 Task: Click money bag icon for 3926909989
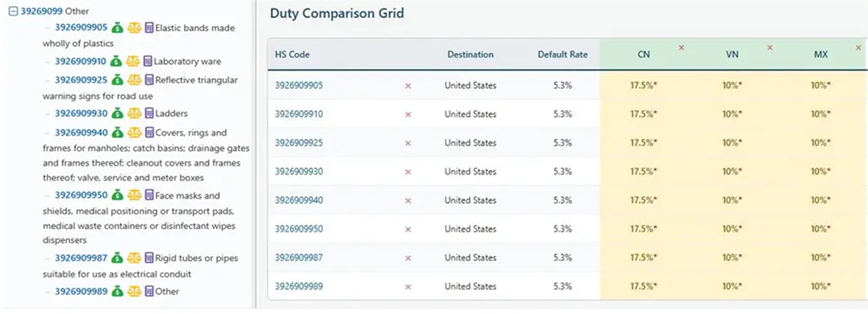coord(117,291)
